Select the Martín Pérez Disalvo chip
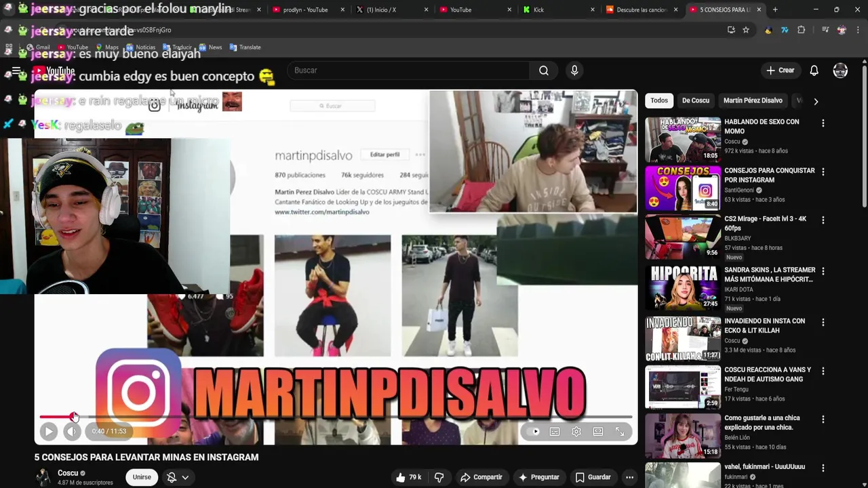868x488 pixels. pos(753,100)
